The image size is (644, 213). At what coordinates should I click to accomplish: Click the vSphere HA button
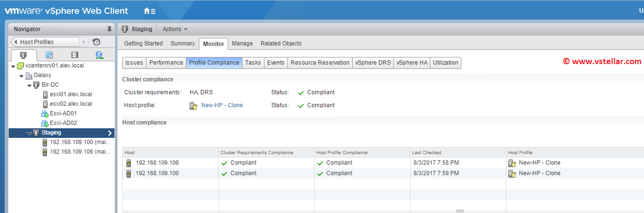(412, 63)
